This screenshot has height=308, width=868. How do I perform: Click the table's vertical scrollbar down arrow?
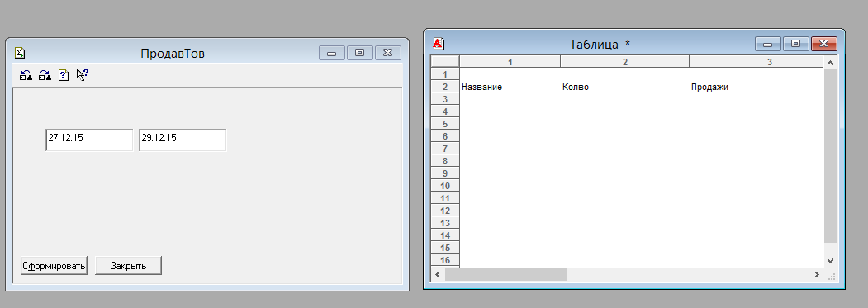point(830,260)
